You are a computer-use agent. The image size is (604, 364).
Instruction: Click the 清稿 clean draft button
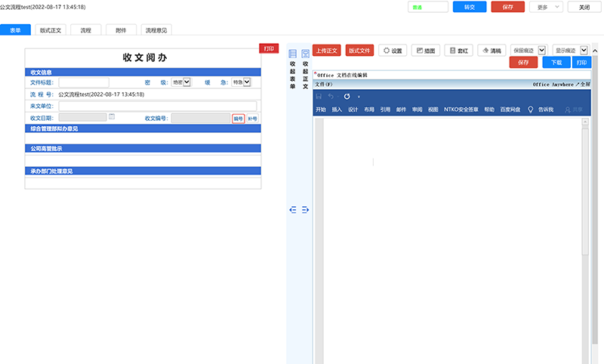(492, 51)
